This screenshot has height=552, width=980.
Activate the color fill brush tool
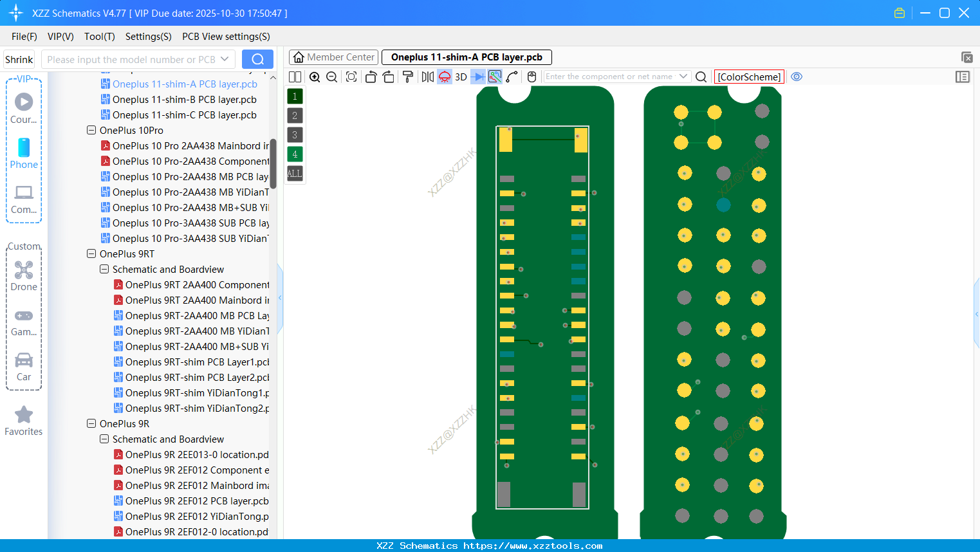tap(408, 77)
